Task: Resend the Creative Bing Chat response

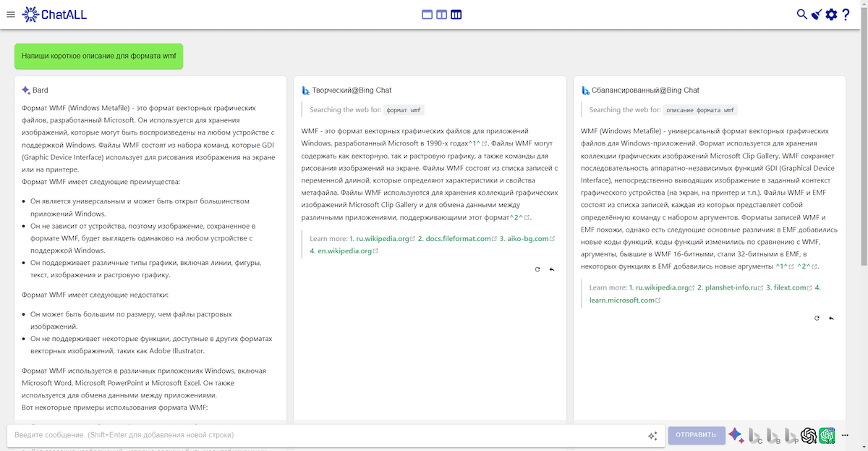Action: coord(537,269)
